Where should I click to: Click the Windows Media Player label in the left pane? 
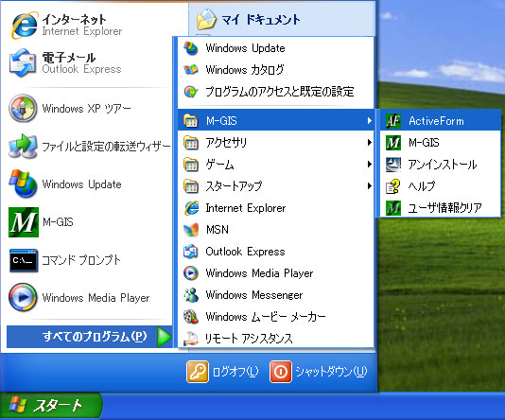[96, 298]
